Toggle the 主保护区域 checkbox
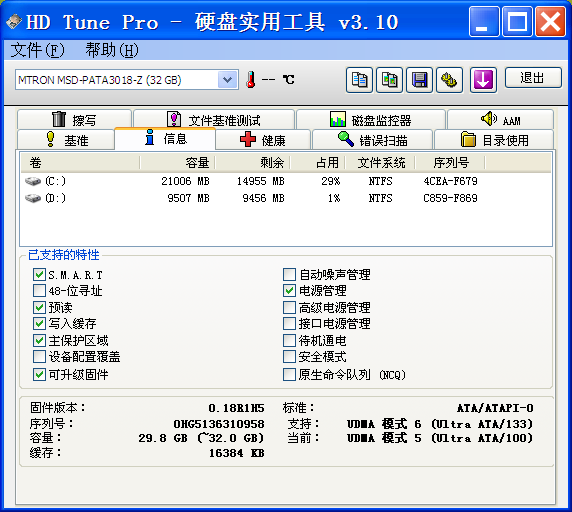 pyautogui.click(x=39, y=341)
